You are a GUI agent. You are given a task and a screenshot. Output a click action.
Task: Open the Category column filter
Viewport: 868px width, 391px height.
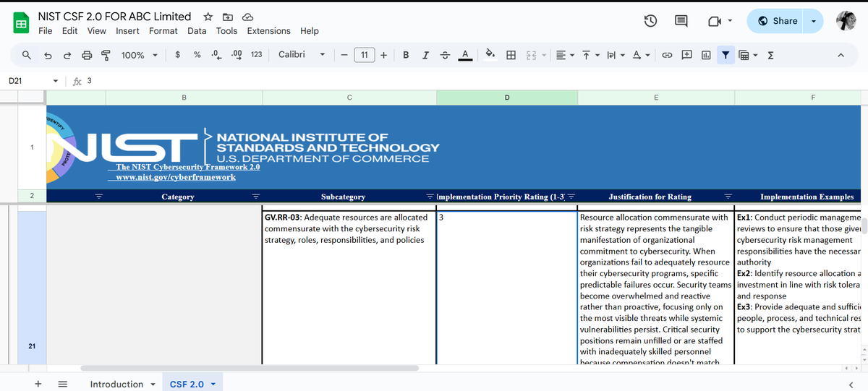(x=255, y=197)
